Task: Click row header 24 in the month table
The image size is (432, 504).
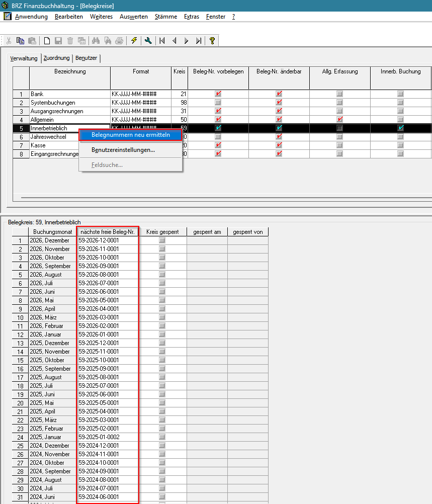Action: pyautogui.click(x=20, y=437)
